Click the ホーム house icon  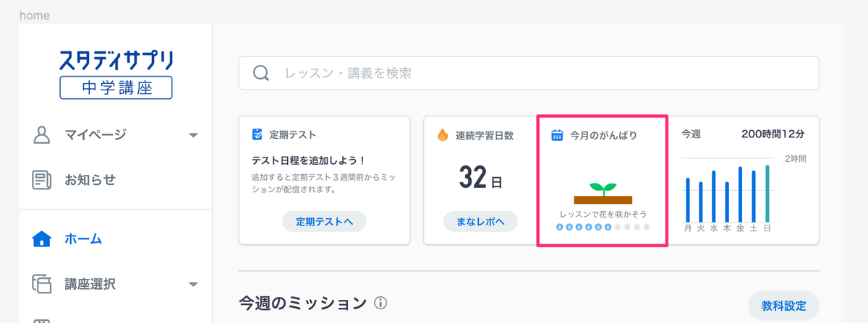(43, 238)
